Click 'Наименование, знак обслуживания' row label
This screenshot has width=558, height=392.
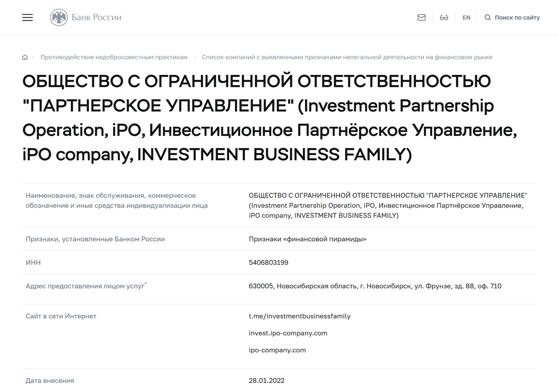click(116, 200)
